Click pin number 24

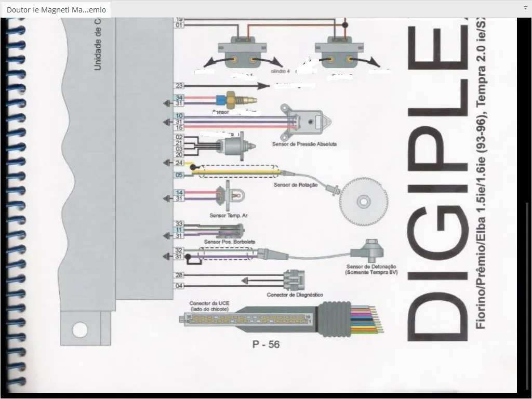click(179, 163)
